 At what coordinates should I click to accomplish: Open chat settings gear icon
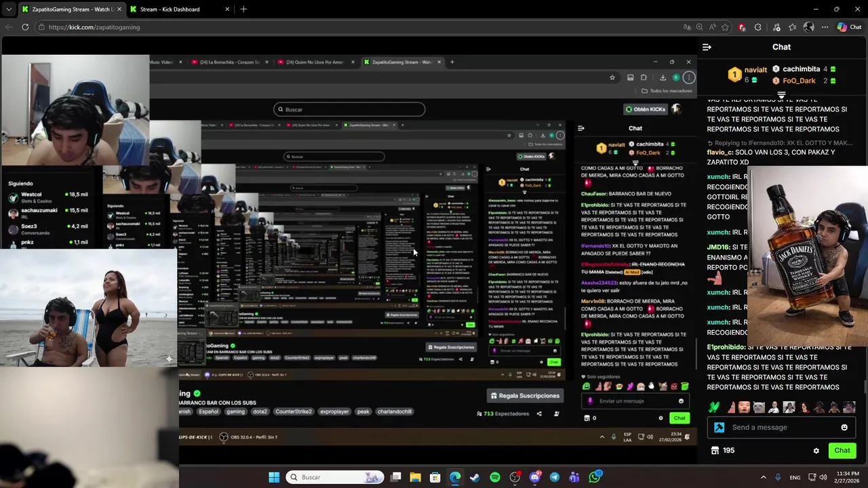point(816,451)
